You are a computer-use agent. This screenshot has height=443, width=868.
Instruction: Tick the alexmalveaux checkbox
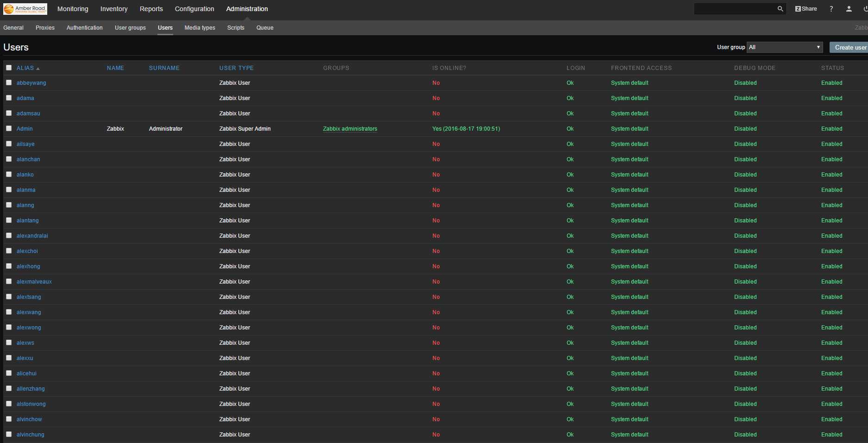point(9,281)
